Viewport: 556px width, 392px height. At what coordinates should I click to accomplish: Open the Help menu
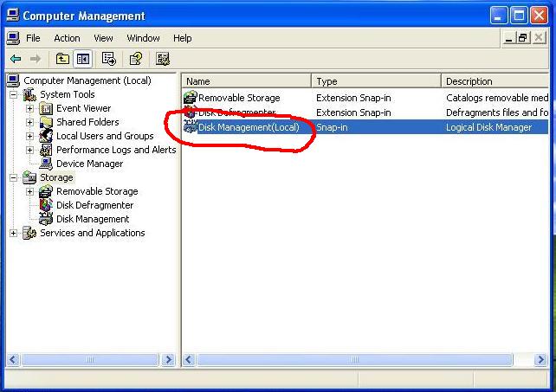182,38
